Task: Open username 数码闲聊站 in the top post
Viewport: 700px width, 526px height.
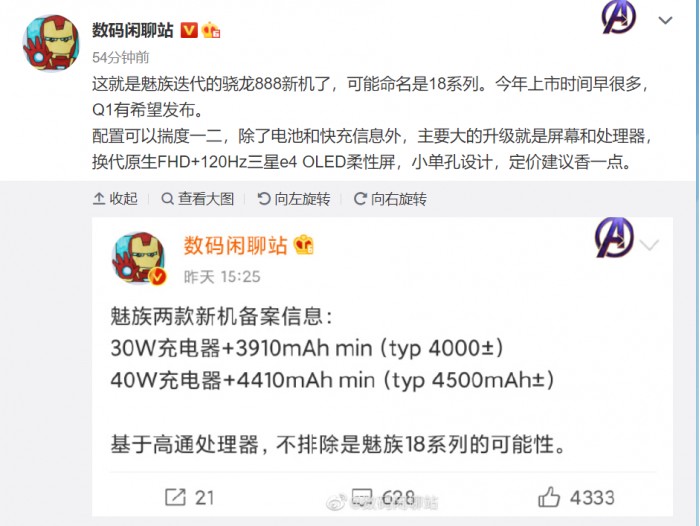Action: tap(133, 30)
